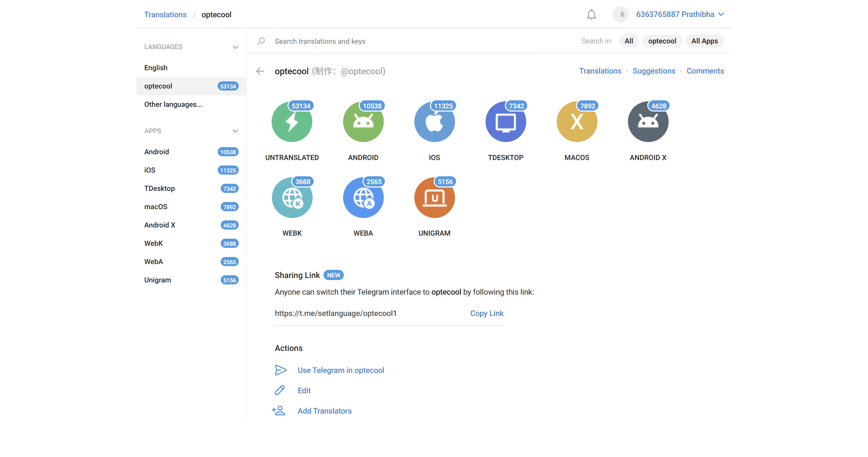Open the iOS apple icon
Screen dimensions: 868x457
click(434, 122)
